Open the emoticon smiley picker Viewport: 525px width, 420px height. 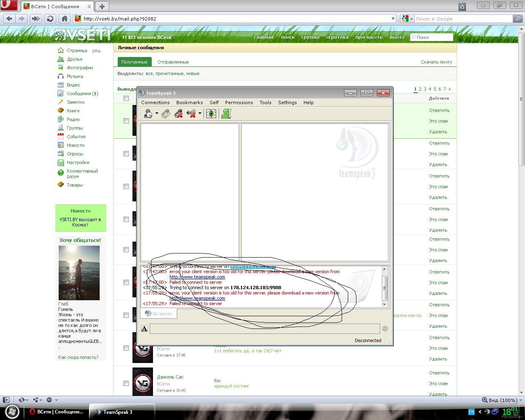pos(385,328)
